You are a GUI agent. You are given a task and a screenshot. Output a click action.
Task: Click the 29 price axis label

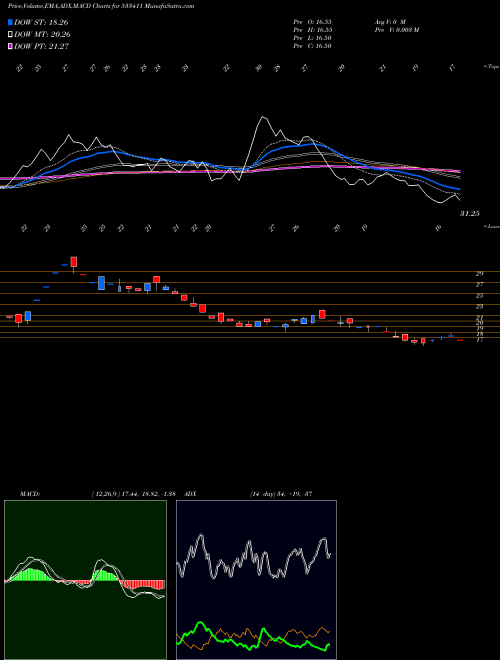(479, 274)
